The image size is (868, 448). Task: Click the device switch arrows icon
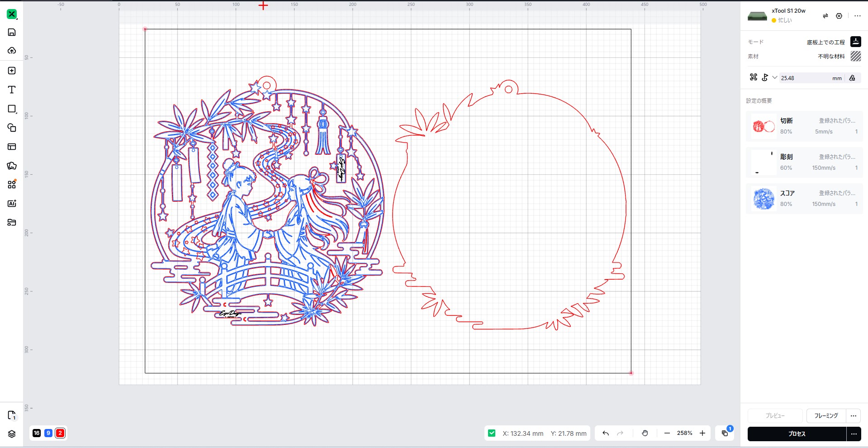(825, 16)
